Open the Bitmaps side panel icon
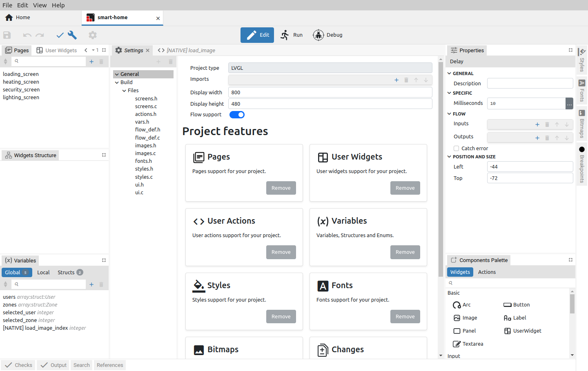 582,124
